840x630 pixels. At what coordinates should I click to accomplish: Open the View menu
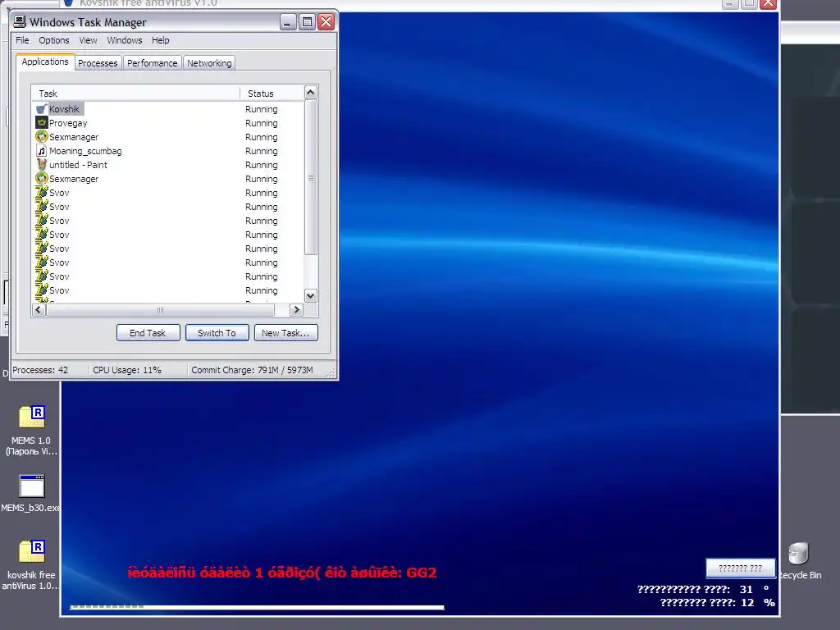click(88, 40)
